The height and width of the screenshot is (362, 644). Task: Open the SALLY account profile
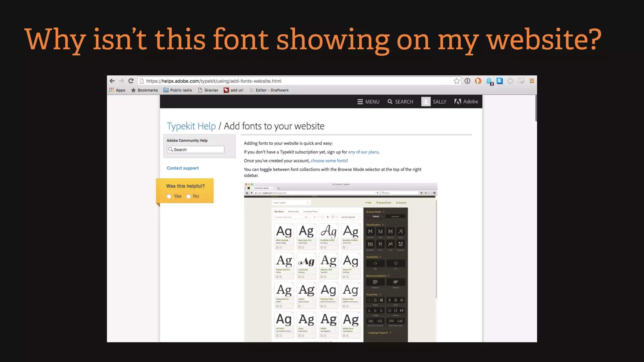(434, 102)
